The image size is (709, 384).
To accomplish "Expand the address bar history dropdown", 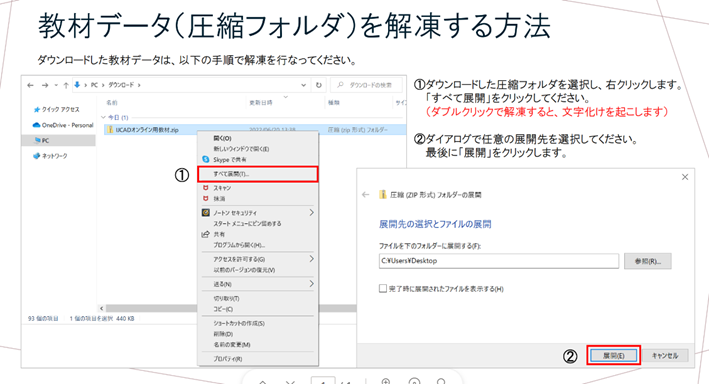I will coord(303,85).
